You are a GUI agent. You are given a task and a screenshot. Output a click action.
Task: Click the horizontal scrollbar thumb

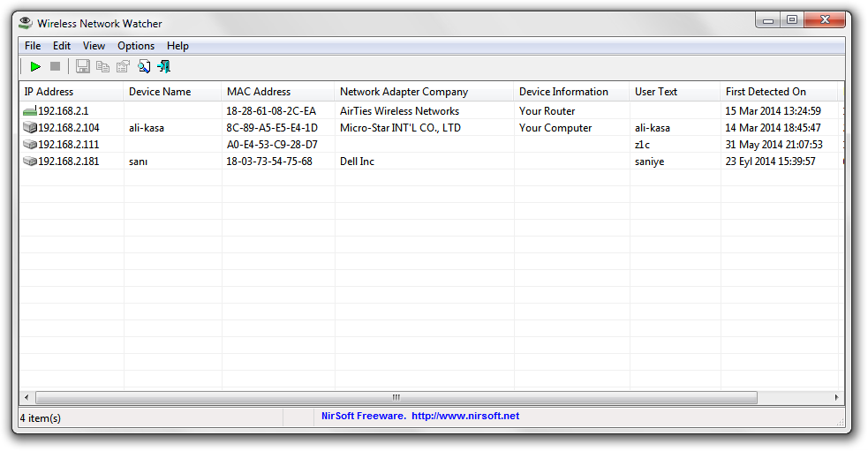(396, 397)
